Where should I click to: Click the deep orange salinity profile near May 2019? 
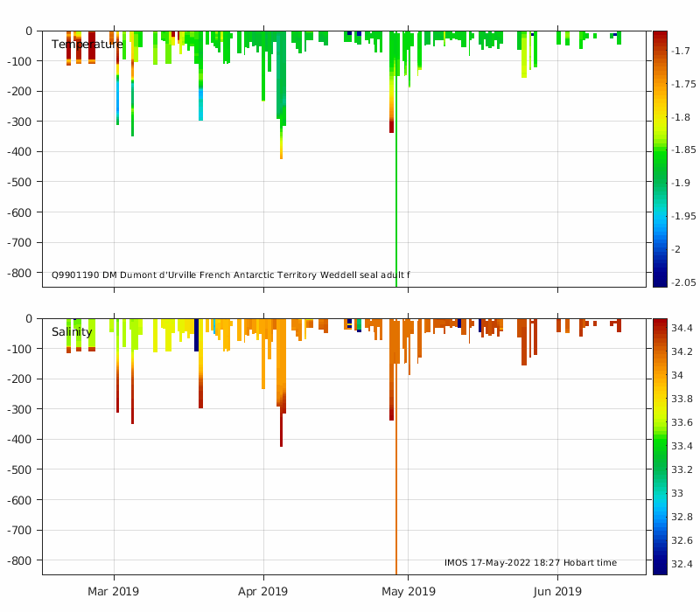396,469
